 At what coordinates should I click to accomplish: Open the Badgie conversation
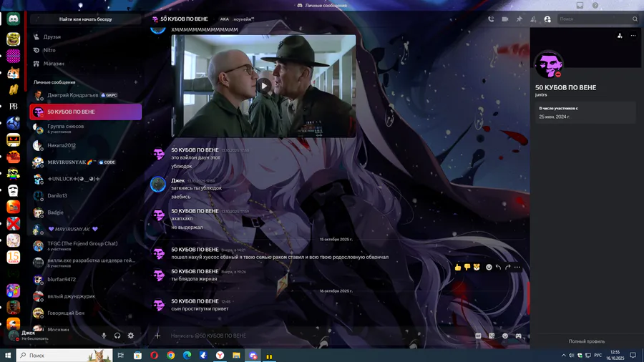pos(85,212)
